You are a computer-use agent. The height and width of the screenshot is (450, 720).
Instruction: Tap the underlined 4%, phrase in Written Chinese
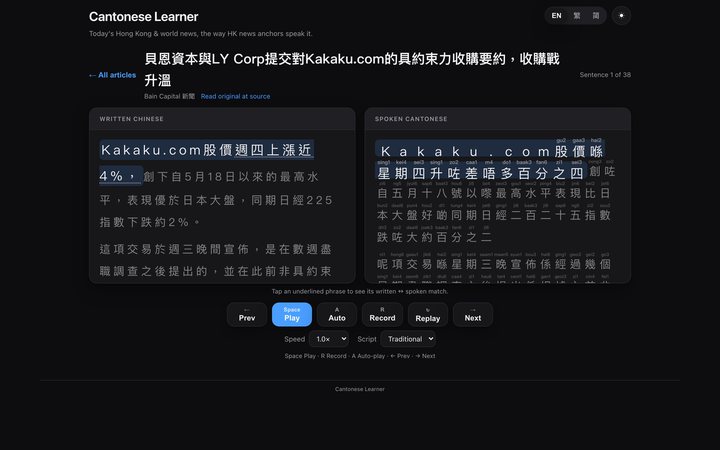[120, 176]
